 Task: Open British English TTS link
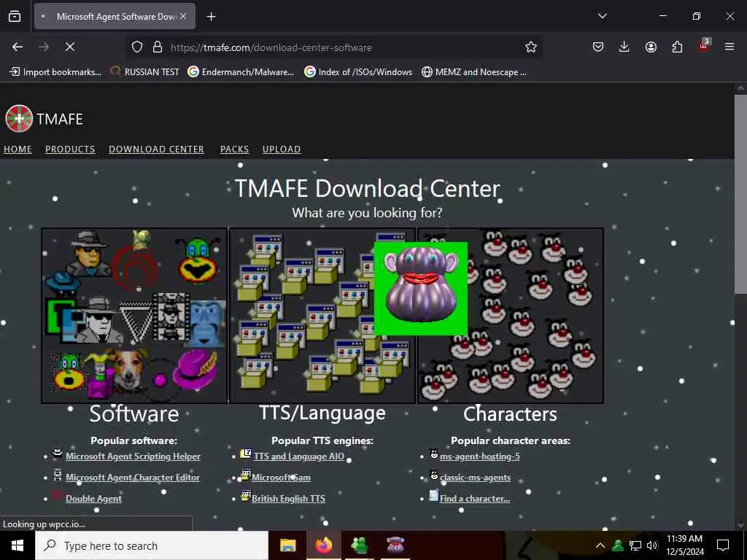288,499
